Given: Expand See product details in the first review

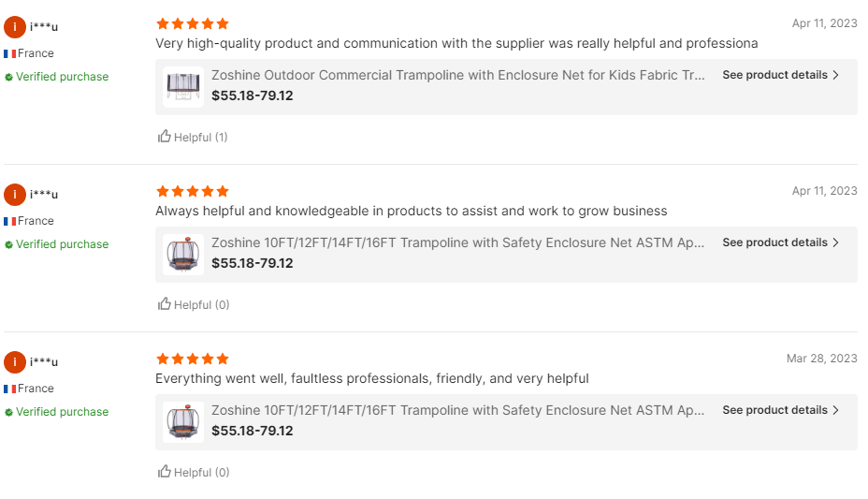Looking at the screenshot, I should tap(781, 75).
